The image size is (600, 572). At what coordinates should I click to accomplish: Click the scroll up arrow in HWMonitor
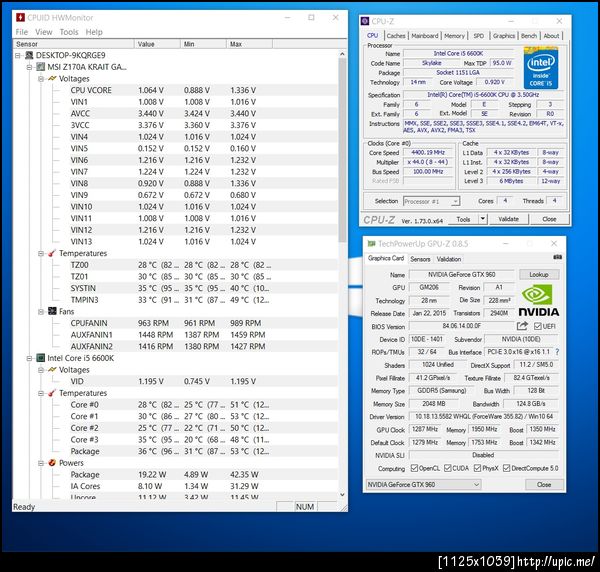342,54
